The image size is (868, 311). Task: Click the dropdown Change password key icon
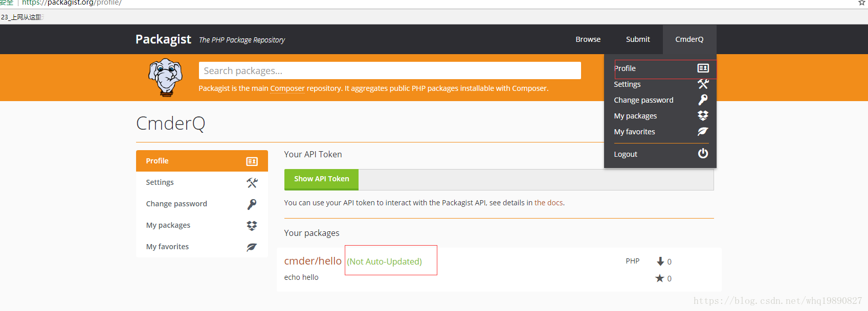coord(703,100)
